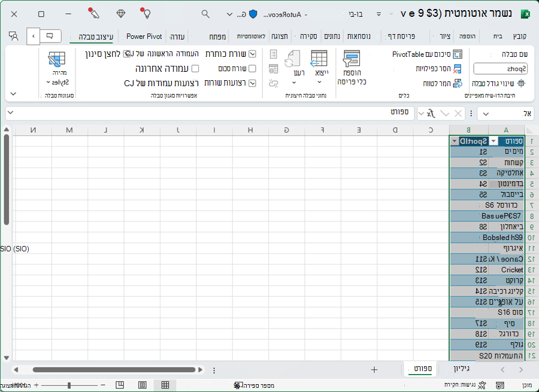Click the Table Name input field
The image size is (539, 392).
pyautogui.click(x=500, y=69)
